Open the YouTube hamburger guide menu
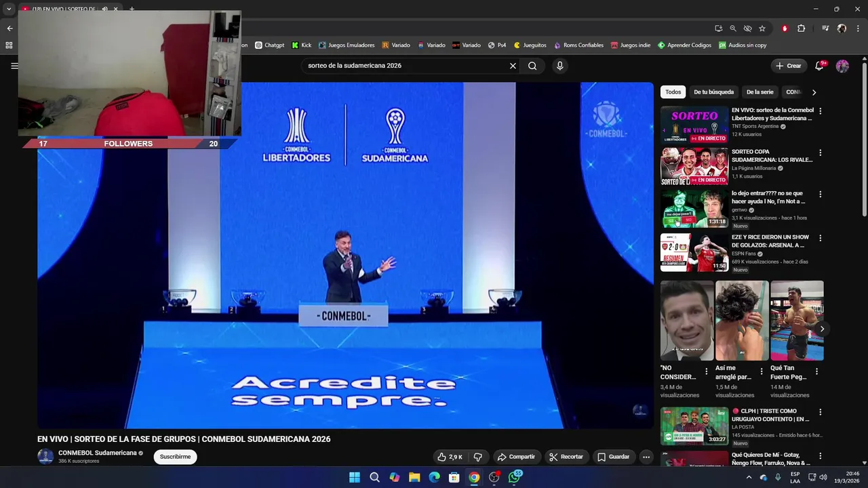The image size is (868, 488). click(14, 66)
